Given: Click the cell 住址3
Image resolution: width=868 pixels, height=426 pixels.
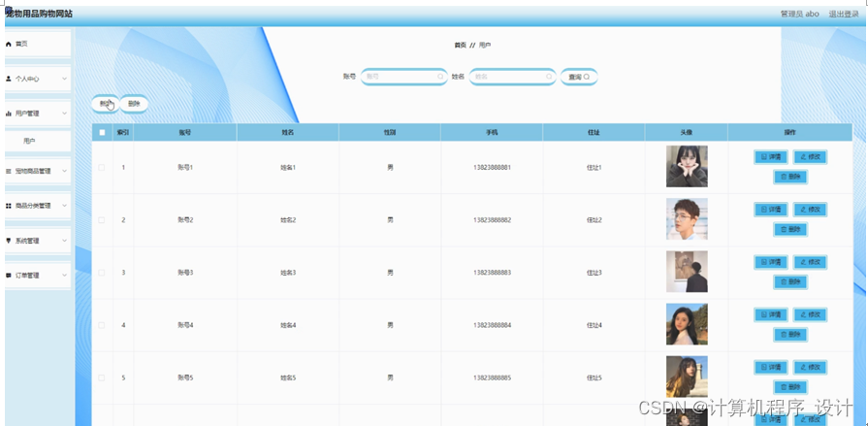Looking at the screenshot, I should [594, 273].
